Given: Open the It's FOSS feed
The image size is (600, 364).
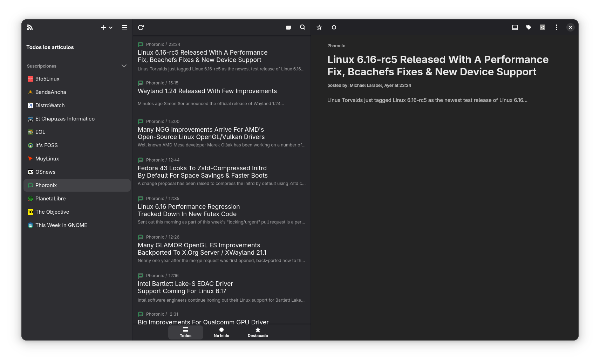Looking at the screenshot, I should (77, 145).
